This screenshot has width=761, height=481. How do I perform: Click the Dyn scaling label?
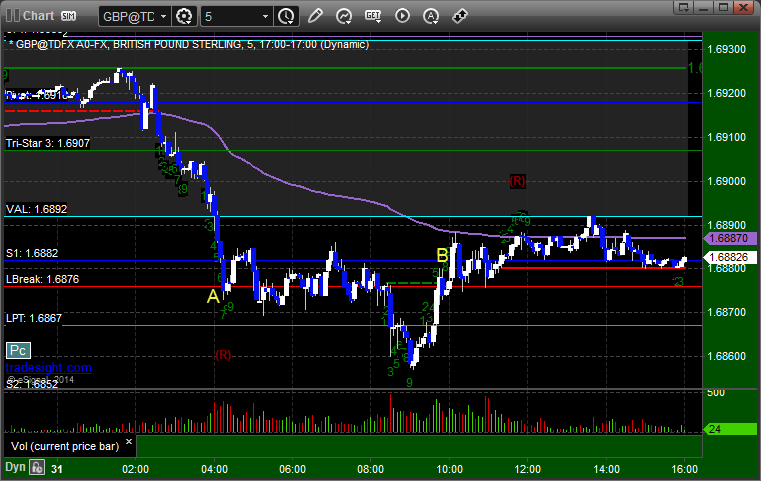(15, 467)
